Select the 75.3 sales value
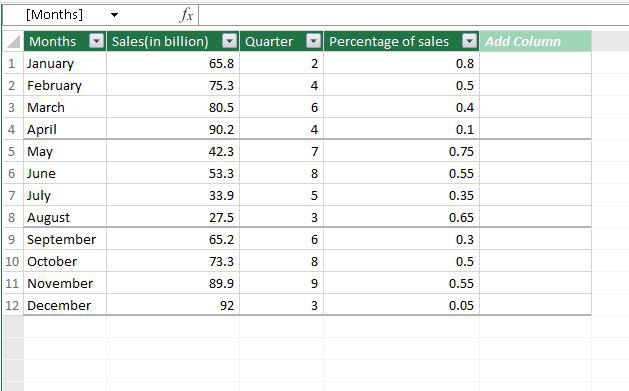629x391 pixels. click(x=173, y=85)
